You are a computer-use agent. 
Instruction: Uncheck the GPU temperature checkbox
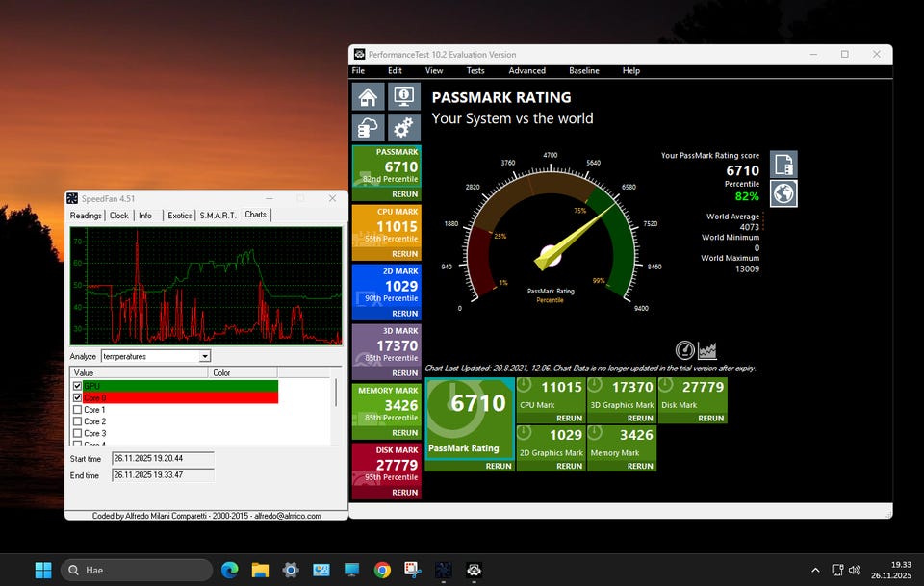point(78,386)
